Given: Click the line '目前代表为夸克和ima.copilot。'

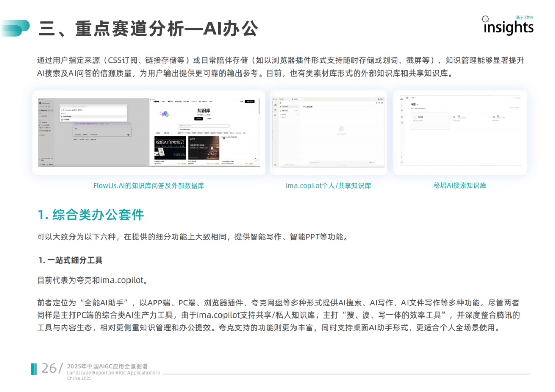Looking at the screenshot, I should (x=92, y=280).
